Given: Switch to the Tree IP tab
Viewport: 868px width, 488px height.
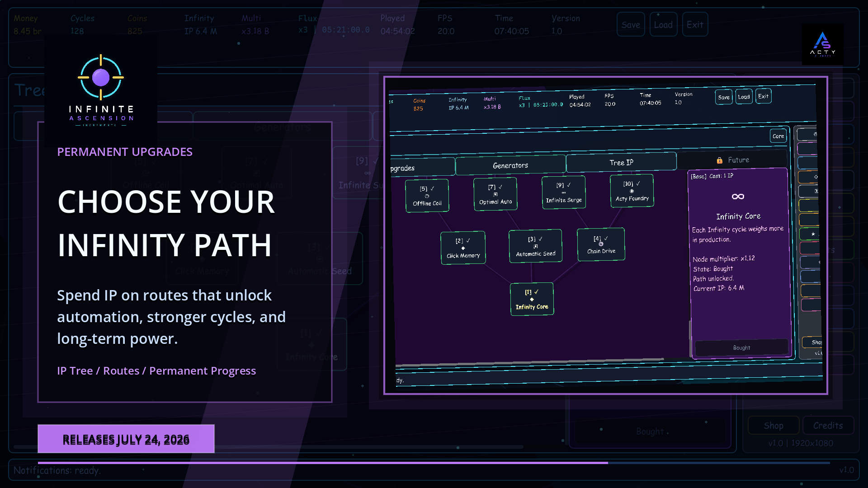Looking at the screenshot, I should pos(621,163).
